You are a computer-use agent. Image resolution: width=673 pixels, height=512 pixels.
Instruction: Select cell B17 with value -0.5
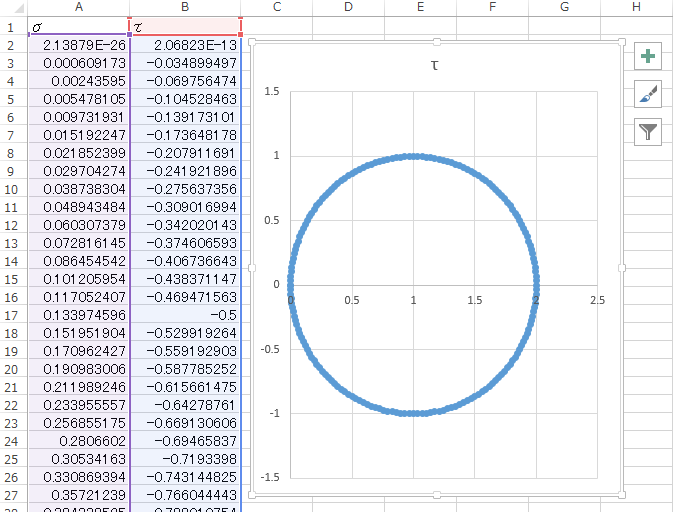185,315
